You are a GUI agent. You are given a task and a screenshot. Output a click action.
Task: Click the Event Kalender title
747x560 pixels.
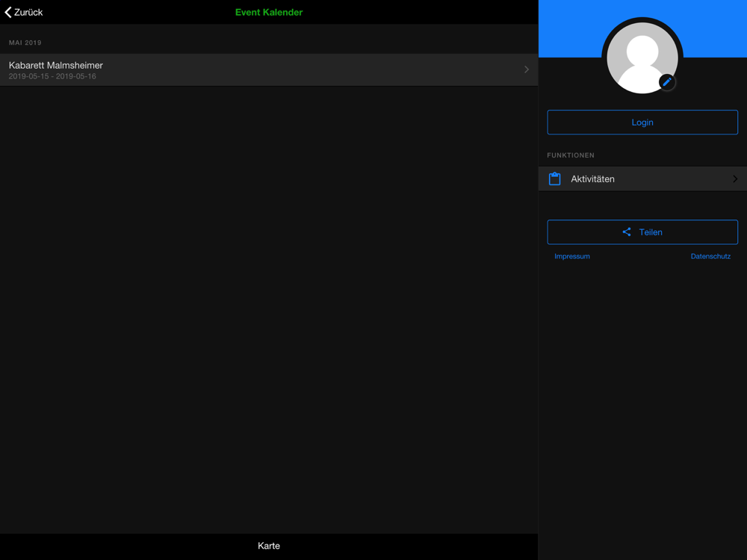269,13
